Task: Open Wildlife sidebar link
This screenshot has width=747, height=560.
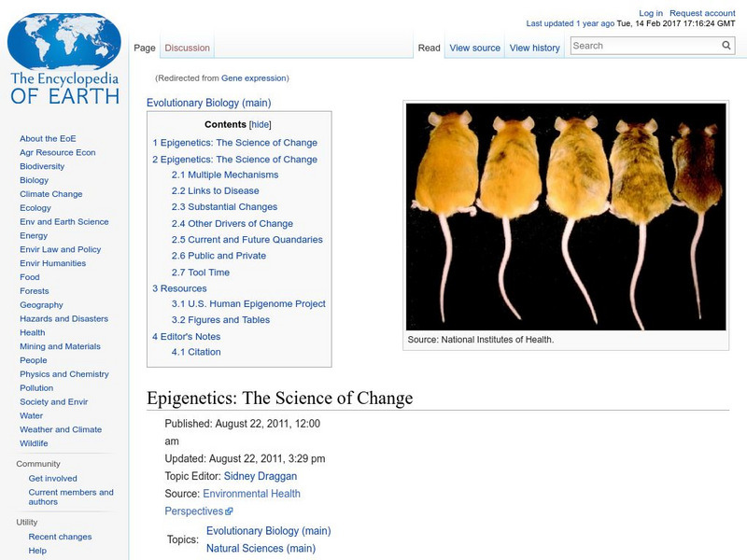Action: point(34,442)
